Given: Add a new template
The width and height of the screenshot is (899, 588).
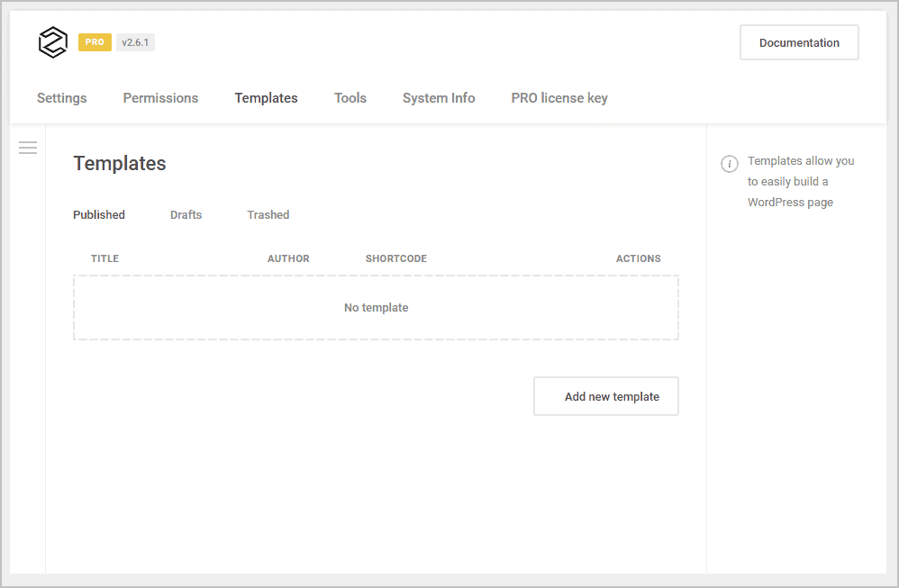Looking at the screenshot, I should point(605,396).
